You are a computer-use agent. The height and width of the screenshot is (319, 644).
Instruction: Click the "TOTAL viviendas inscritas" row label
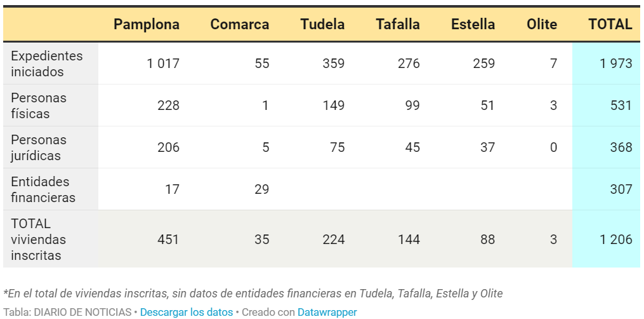(x=39, y=240)
